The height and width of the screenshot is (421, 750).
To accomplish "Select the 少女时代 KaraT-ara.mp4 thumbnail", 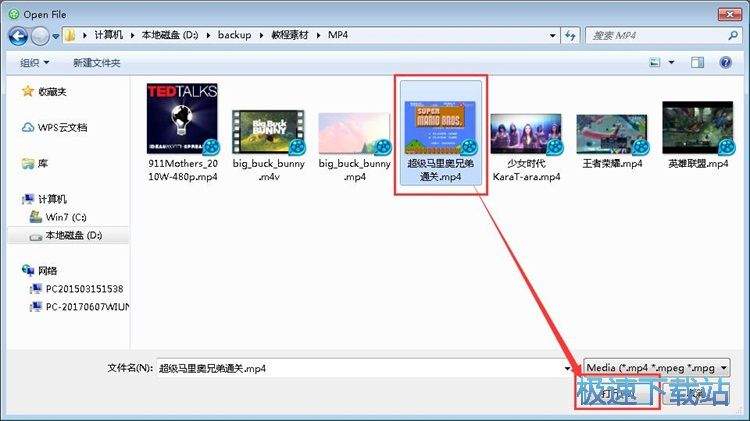I will tap(526, 133).
